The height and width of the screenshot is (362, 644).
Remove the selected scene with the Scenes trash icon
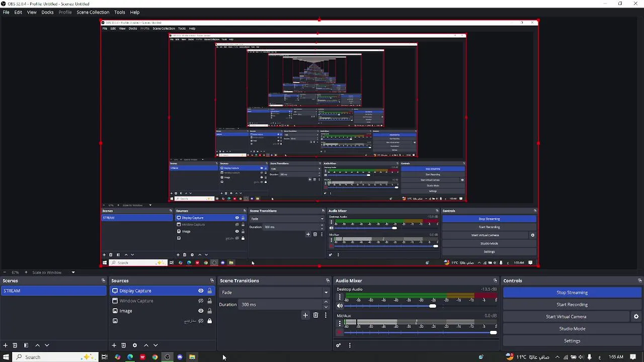pyautogui.click(x=15, y=345)
